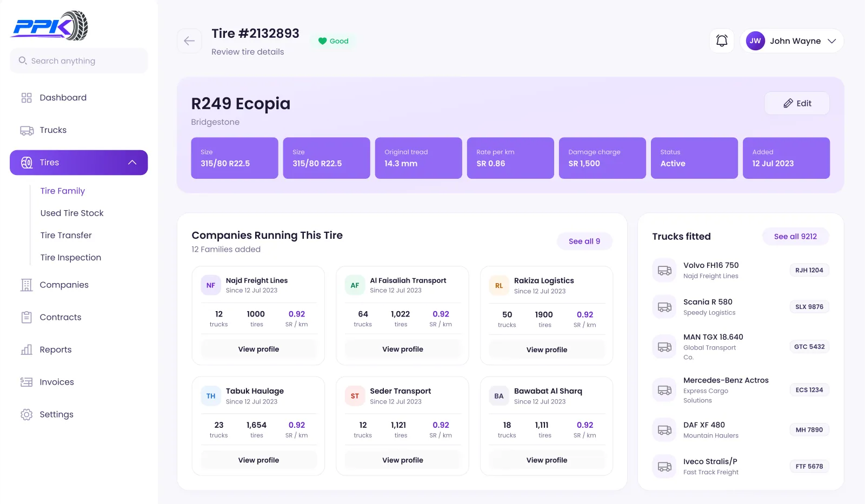Click the Rate per km card
The image size is (865, 504).
pos(510,158)
